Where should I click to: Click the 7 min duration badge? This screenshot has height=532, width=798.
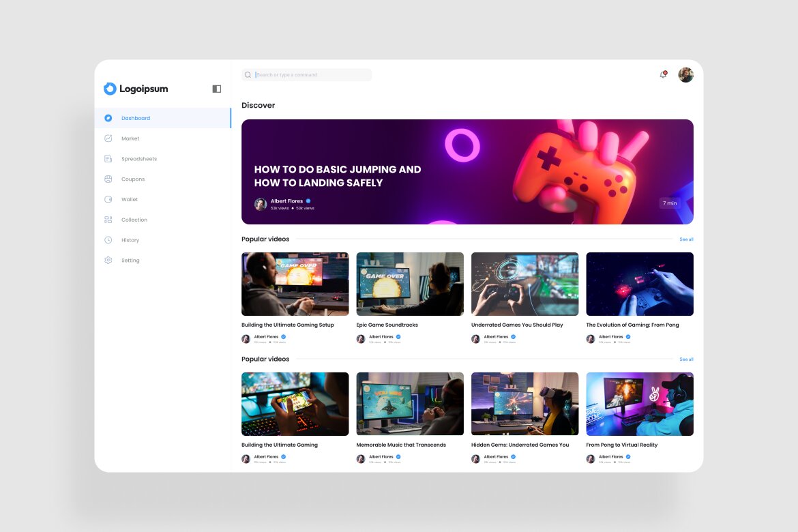pyautogui.click(x=668, y=203)
